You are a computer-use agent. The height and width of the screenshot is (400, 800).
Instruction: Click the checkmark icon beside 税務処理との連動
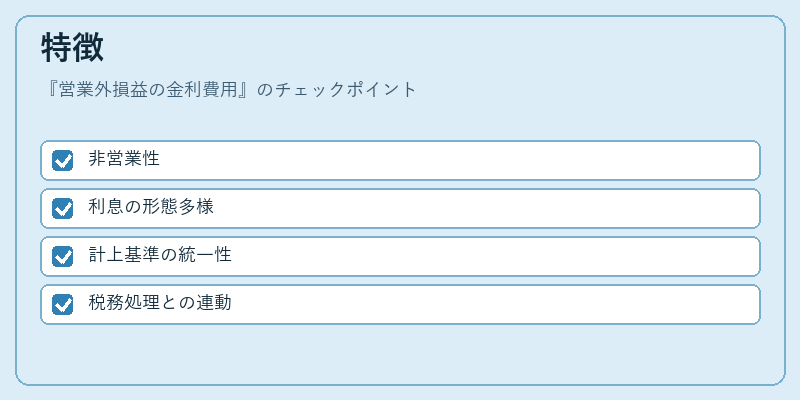tap(63, 305)
